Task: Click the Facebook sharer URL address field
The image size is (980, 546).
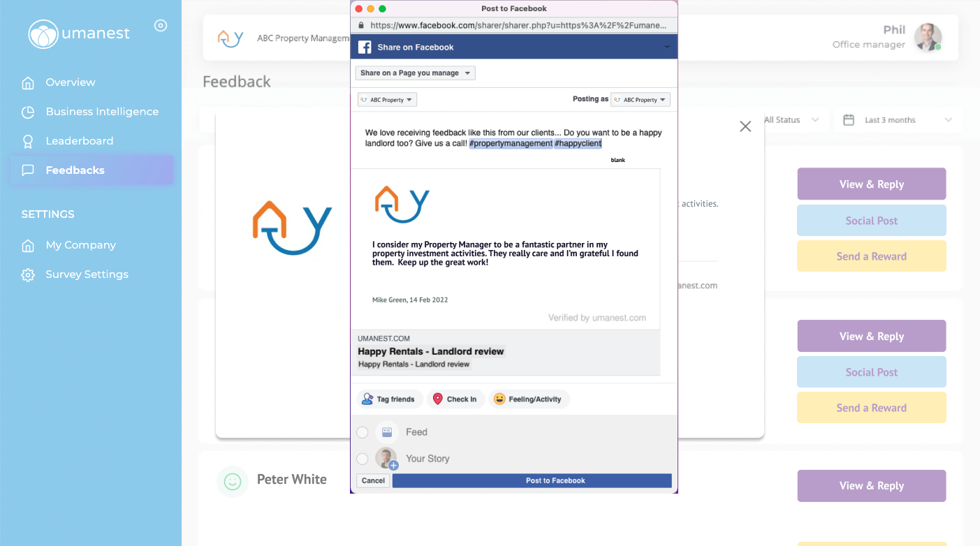Action: point(514,25)
